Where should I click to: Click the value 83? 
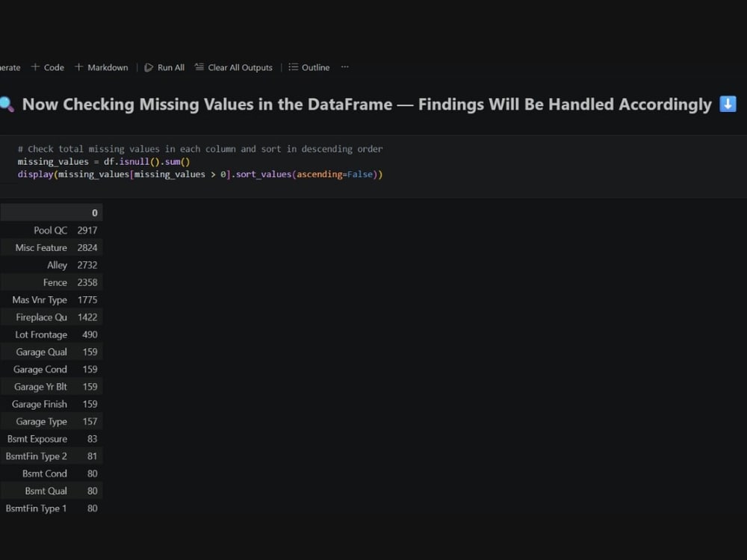93,439
